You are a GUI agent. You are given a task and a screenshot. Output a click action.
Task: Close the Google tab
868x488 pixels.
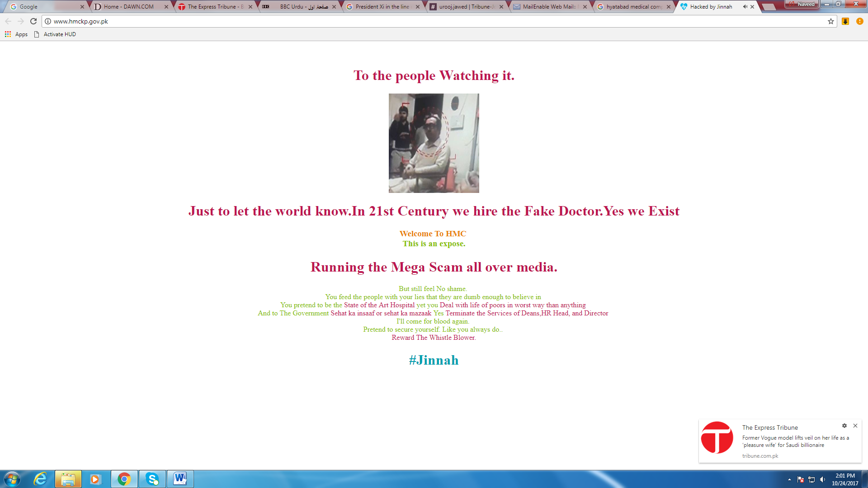(x=82, y=7)
